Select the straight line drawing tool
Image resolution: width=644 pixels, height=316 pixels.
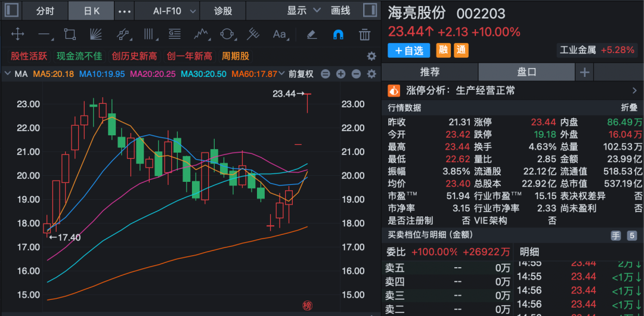point(44,34)
